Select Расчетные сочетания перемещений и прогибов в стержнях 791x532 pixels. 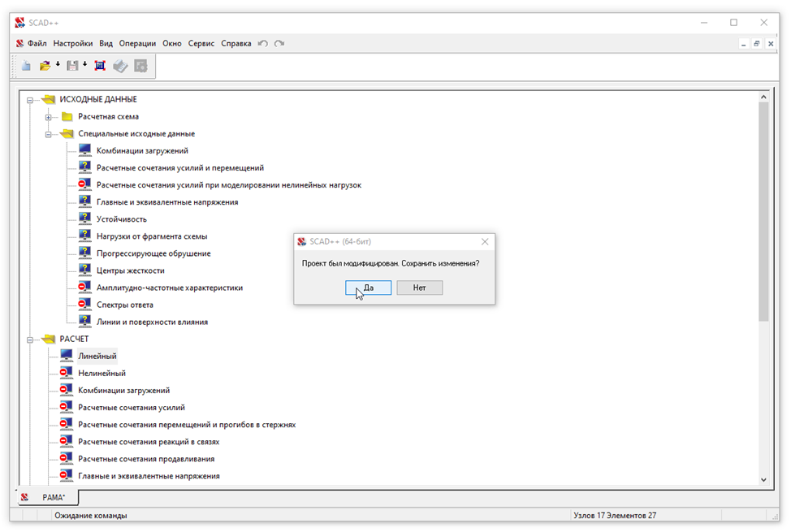pyautogui.click(x=187, y=425)
